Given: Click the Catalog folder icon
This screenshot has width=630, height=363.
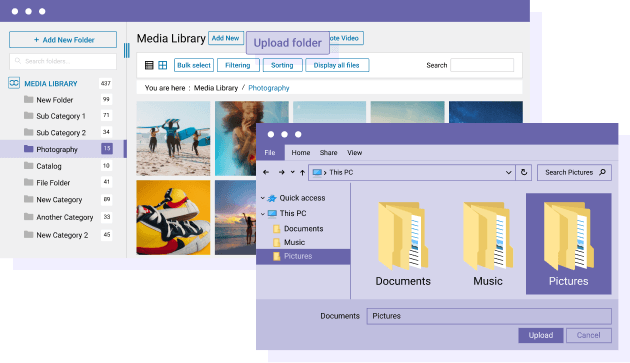Looking at the screenshot, I should pyautogui.click(x=29, y=166).
